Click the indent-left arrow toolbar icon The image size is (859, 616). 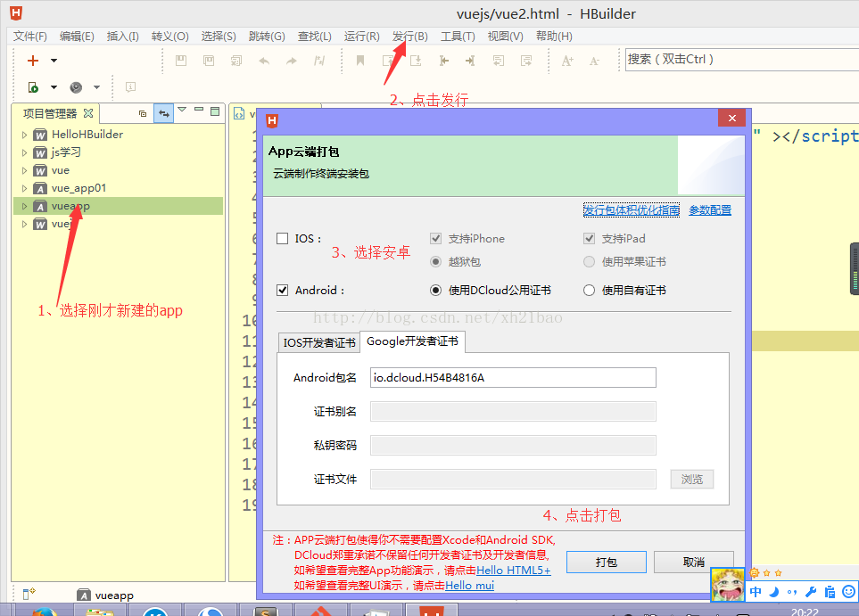tap(443, 61)
